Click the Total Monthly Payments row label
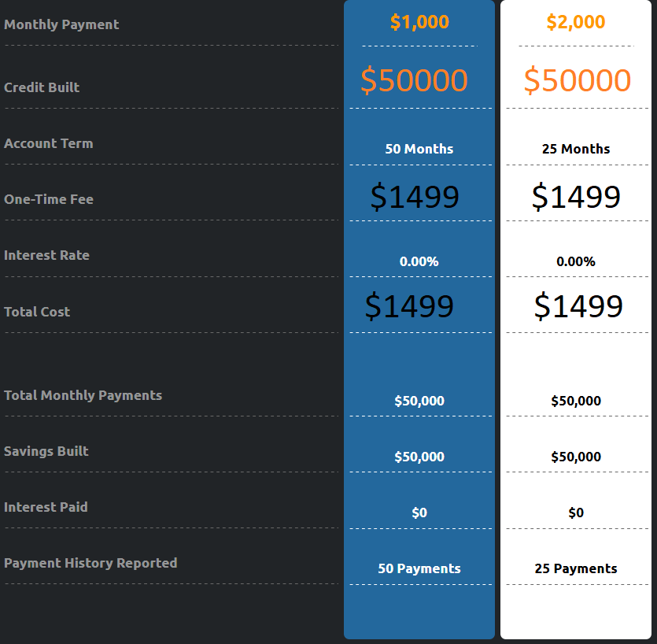This screenshot has width=657, height=644. point(83,395)
